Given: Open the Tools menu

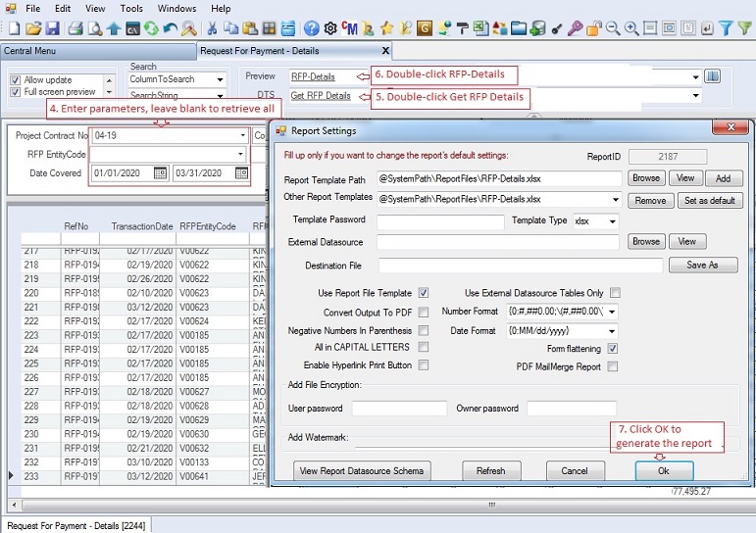Looking at the screenshot, I should pyautogui.click(x=131, y=8).
